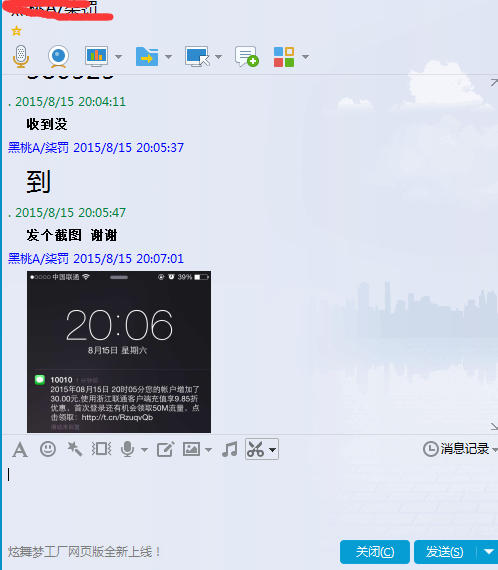This screenshot has width=498, height=570.
Task: Record a voice message with the microphone
Action: [x=128, y=449]
